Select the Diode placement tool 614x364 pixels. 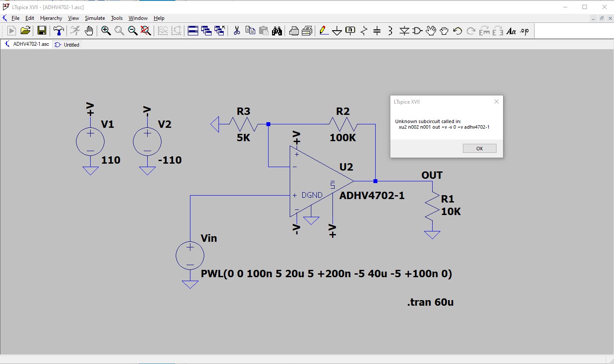[x=404, y=31]
